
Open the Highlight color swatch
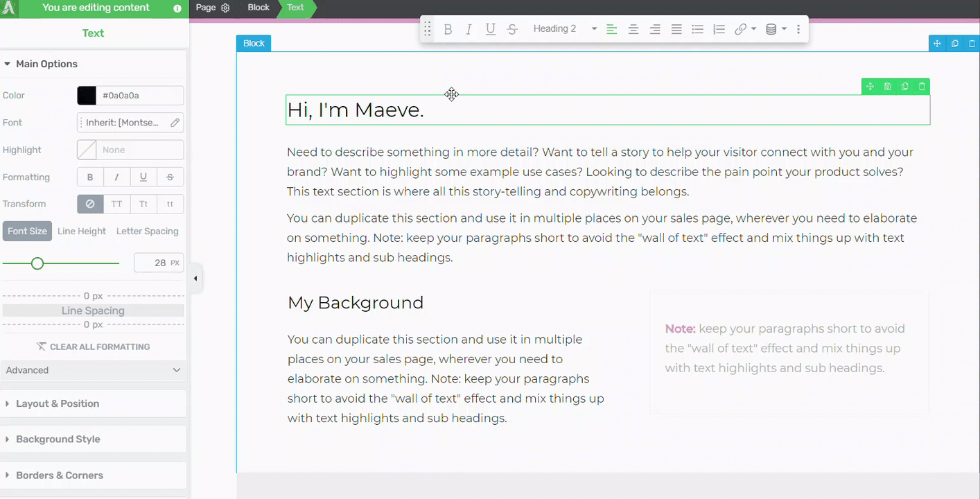87,150
